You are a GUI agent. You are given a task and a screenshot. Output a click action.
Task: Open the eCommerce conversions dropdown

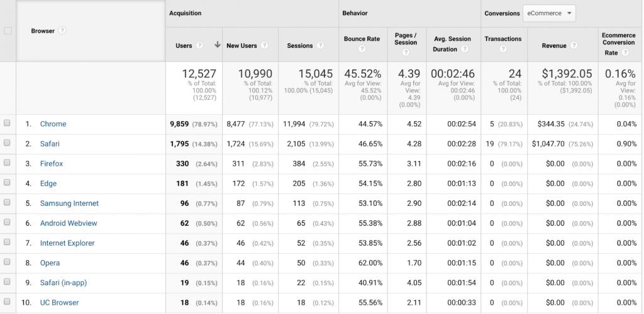pyautogui.click(x=549, y=13)
